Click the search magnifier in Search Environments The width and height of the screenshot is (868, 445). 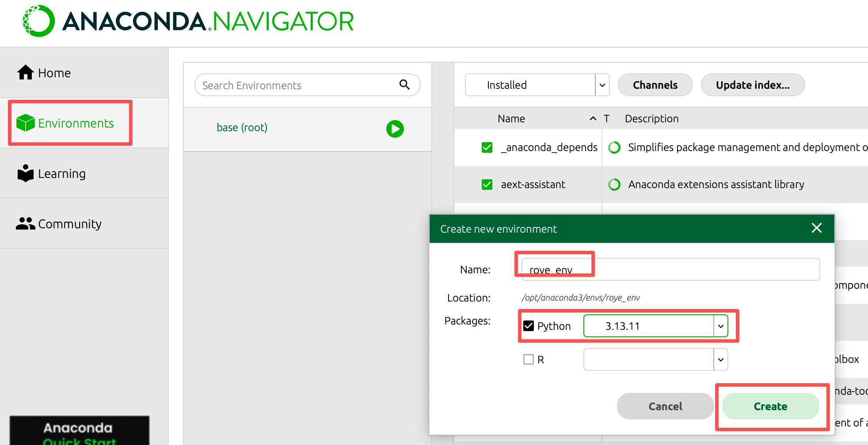[x=404, y=84]
